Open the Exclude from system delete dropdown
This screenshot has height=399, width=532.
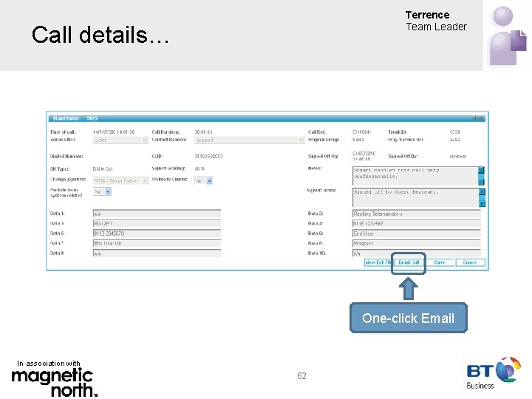coord(102,191)
